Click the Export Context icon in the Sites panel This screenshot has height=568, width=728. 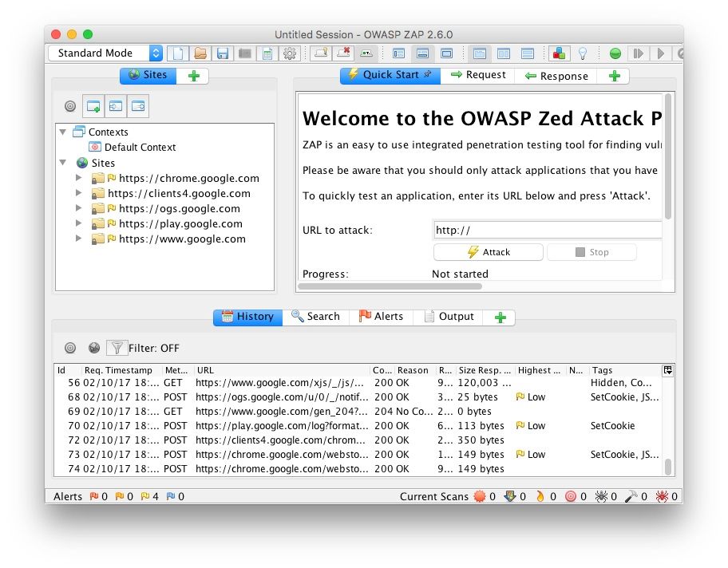[x=138, y=106]
